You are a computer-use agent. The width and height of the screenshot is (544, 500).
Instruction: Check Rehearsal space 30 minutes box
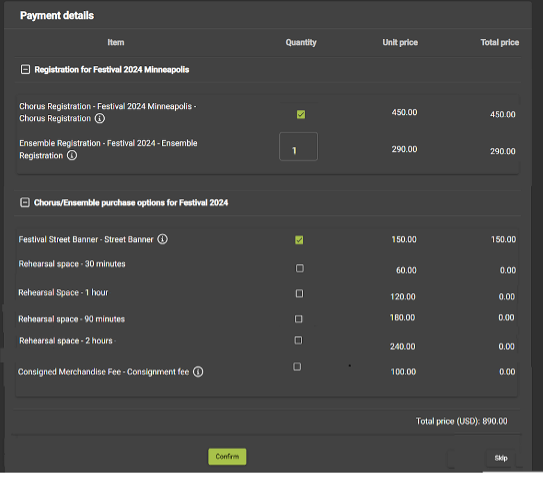300,268
